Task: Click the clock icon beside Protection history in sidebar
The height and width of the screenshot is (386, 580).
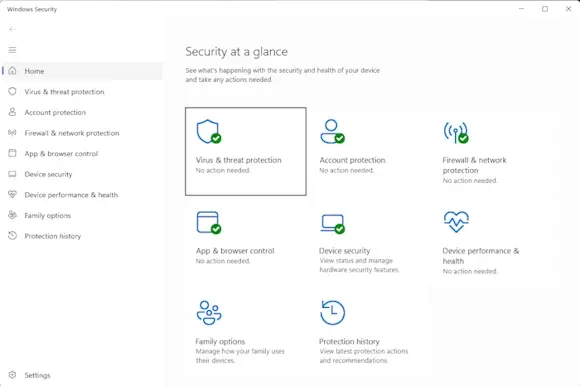Action: pos(12,236)
